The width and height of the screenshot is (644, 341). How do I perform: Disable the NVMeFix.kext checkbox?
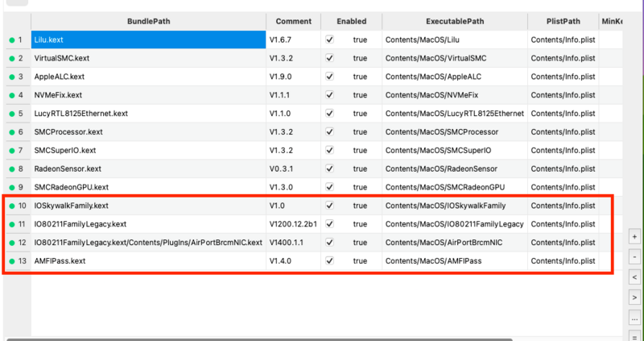329,95
